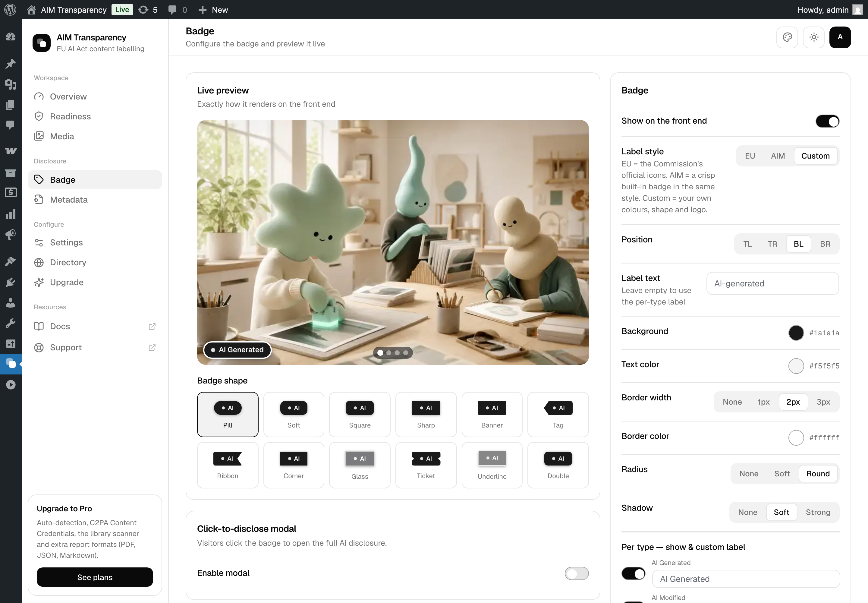Open Metadata under Disclosure
The image size is (868, 603).
tap(95, 200)
